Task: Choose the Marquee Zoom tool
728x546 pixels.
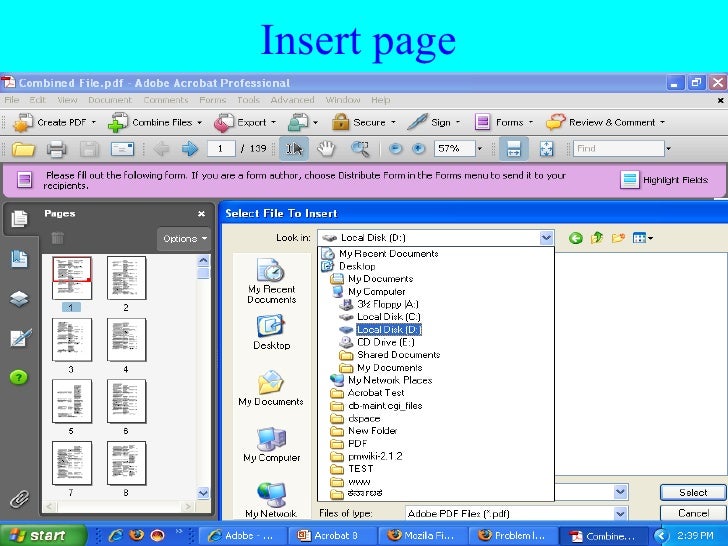Action: coord(359,149)
